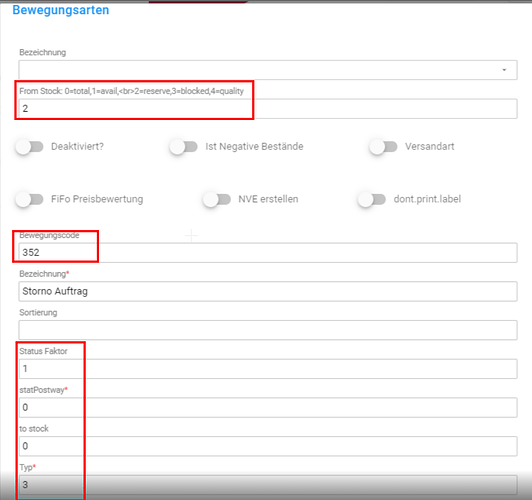Focus the statPostway field
The width and height of the screenshot is (532, 500).
268,407
